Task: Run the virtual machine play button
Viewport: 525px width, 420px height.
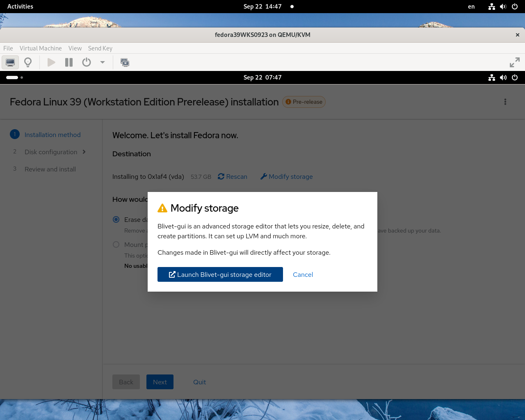Action: tap(51, 62)
